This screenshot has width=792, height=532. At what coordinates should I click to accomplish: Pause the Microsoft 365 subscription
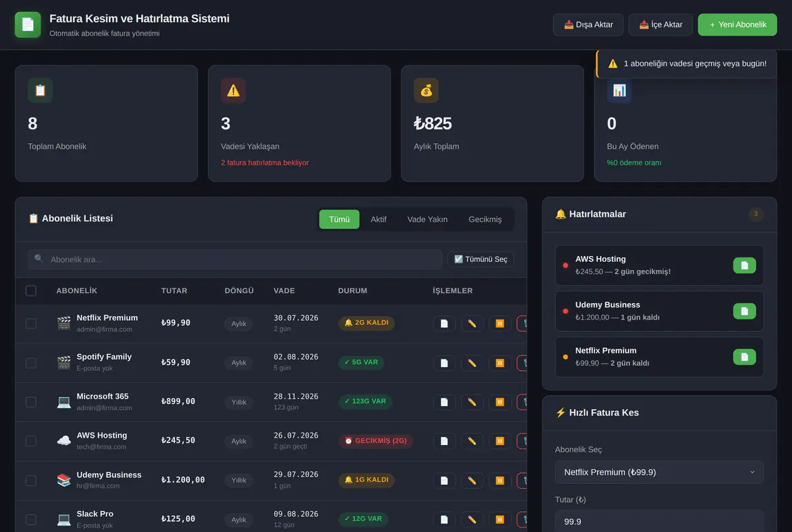pos(500,402)
